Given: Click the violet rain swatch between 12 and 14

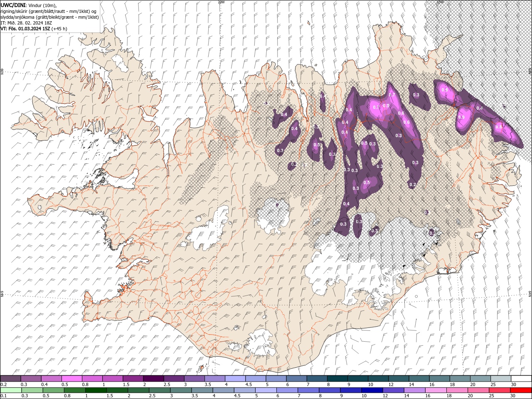Looking at the screenshot, I should pos(393,390).
